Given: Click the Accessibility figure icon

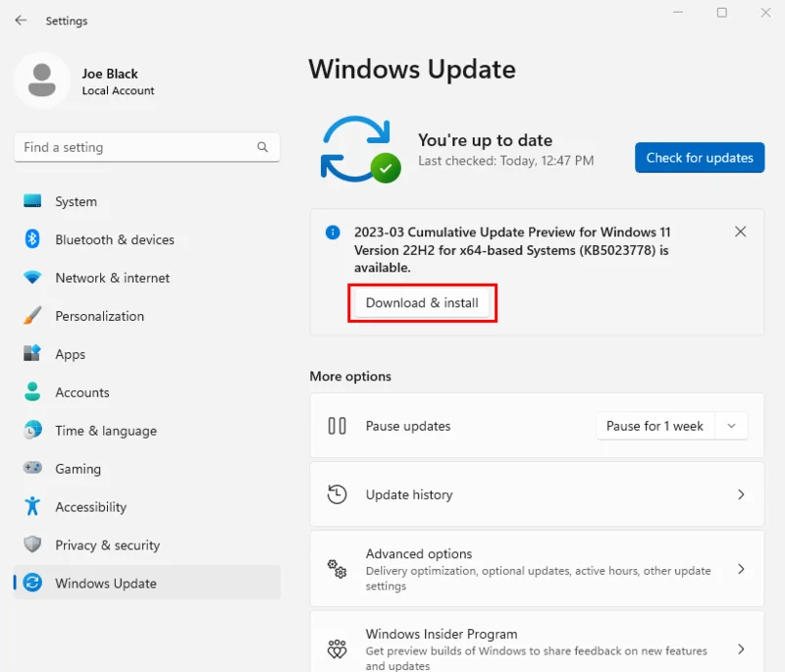Looking at the screenshot, I should (x=32, y=506).
